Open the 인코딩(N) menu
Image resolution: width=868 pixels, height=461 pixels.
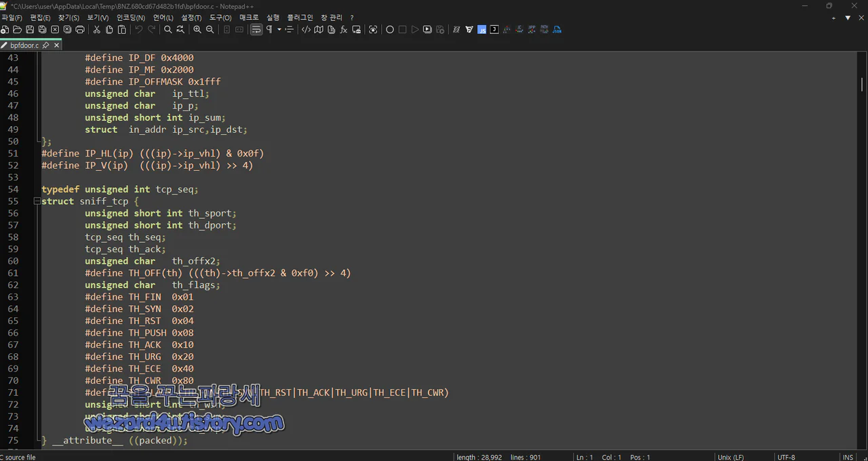point(131,18)
